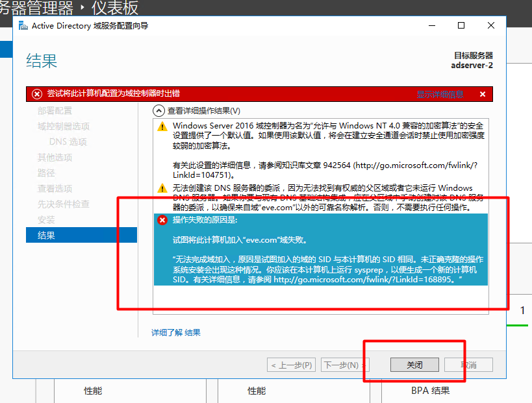Close the wizard using title bar X
Screen dimensions: 532x403
click(x=490, y=26)
